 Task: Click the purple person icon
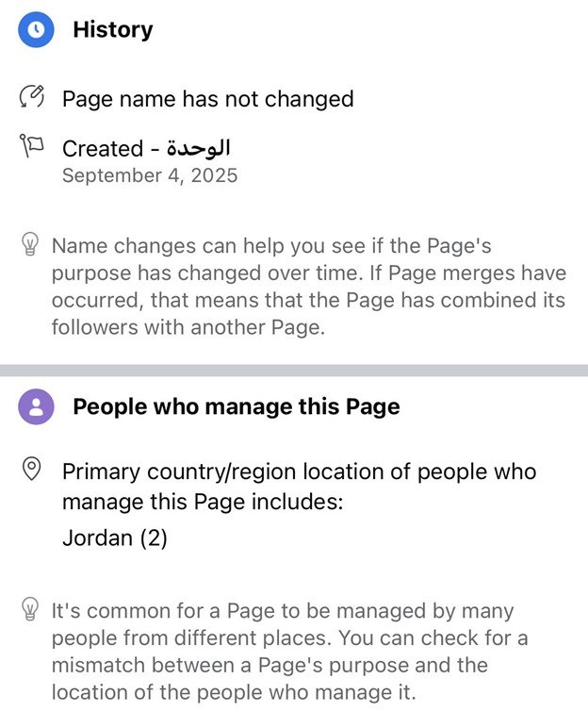36,406
